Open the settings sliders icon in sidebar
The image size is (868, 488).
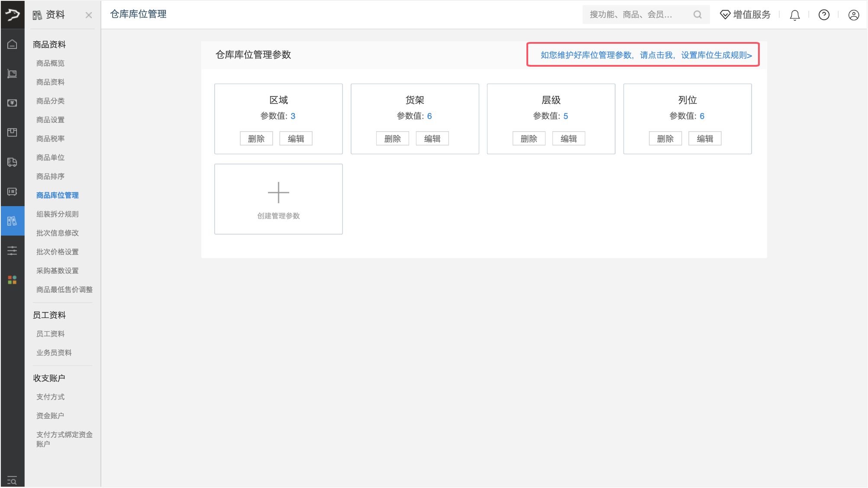pyautogui.click(x=12, y=250)
